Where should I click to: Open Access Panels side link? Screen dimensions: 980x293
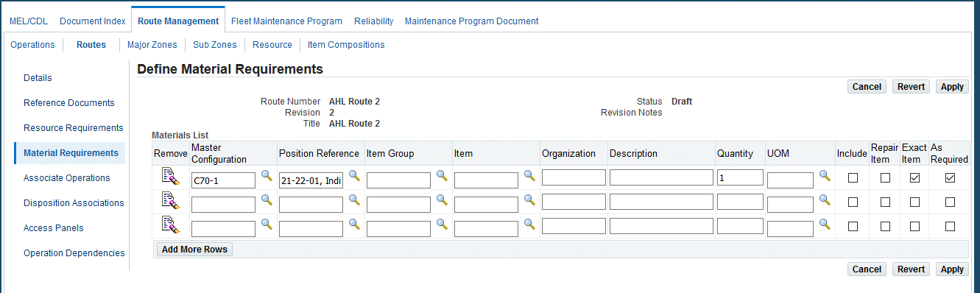(54, 228)
